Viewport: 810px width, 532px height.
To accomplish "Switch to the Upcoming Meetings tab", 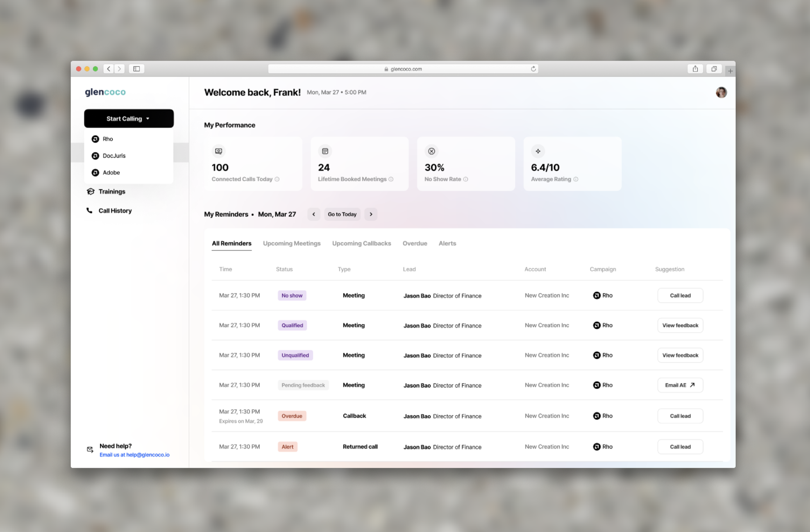I will [292, 243].
